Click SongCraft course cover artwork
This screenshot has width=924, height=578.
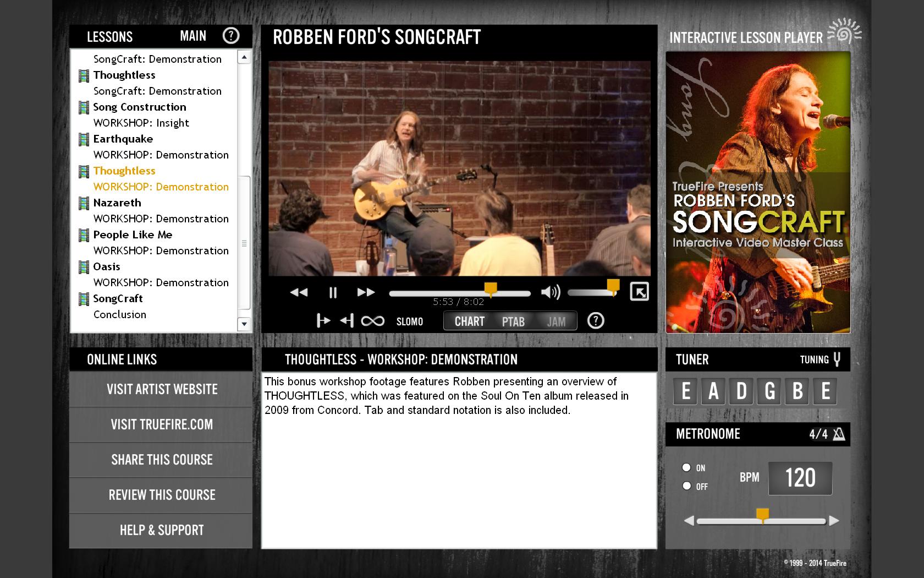(x=758, y=192)
